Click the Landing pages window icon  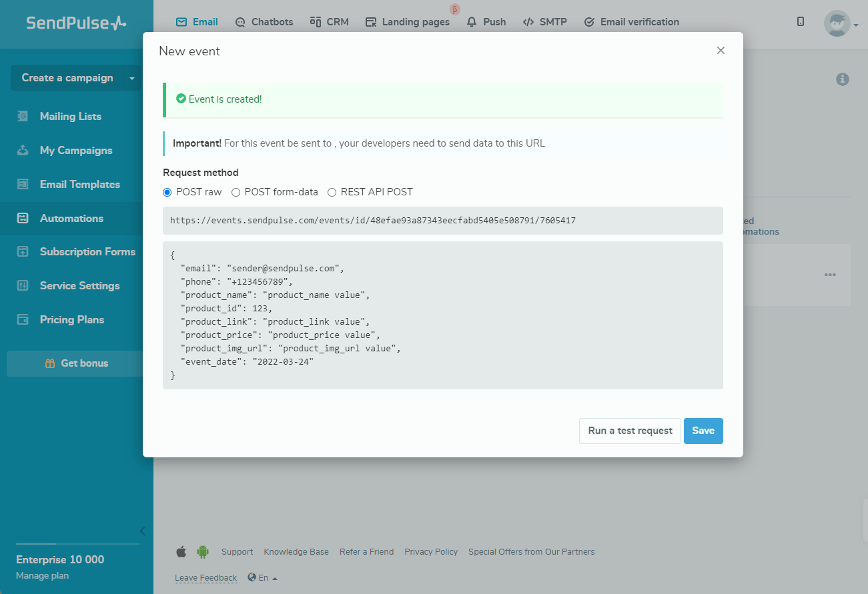point(371,22)
